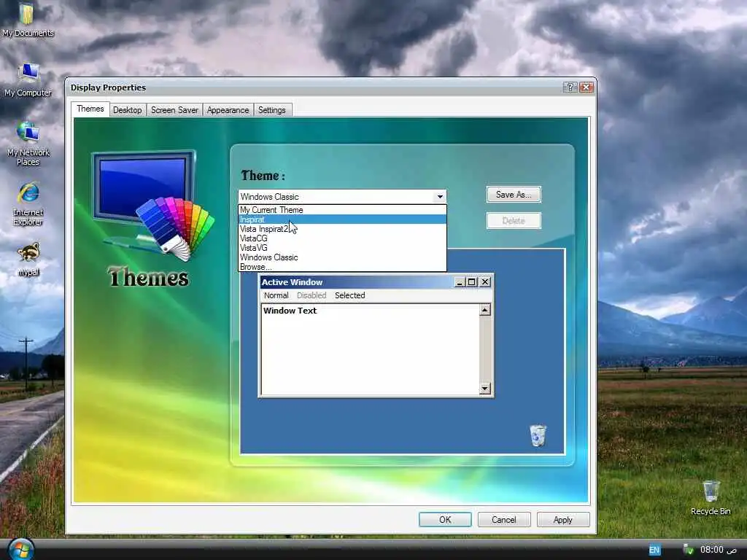Click the EN language indicator in the tray
This screenshot has height=560, width=747.
click(x=654, y=550)
